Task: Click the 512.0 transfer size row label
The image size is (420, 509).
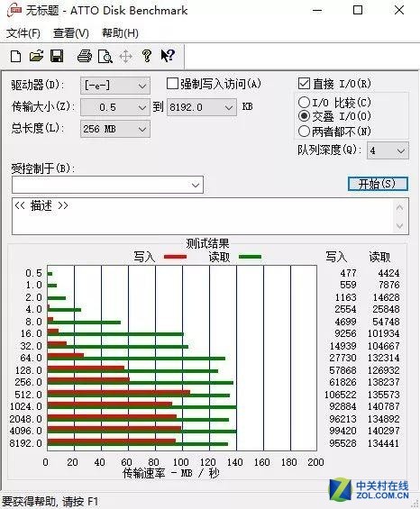Action: pyautogui.click(x=28, y=395)
